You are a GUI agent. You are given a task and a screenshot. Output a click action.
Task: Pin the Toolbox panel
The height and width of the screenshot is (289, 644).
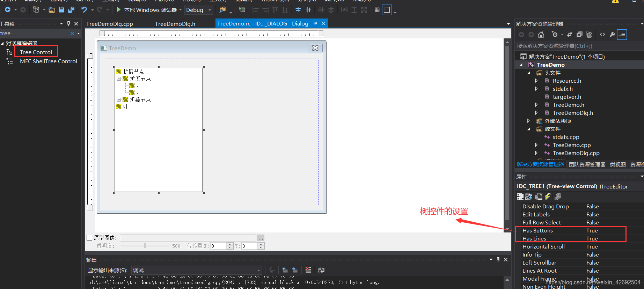click(x=68, y=23)
